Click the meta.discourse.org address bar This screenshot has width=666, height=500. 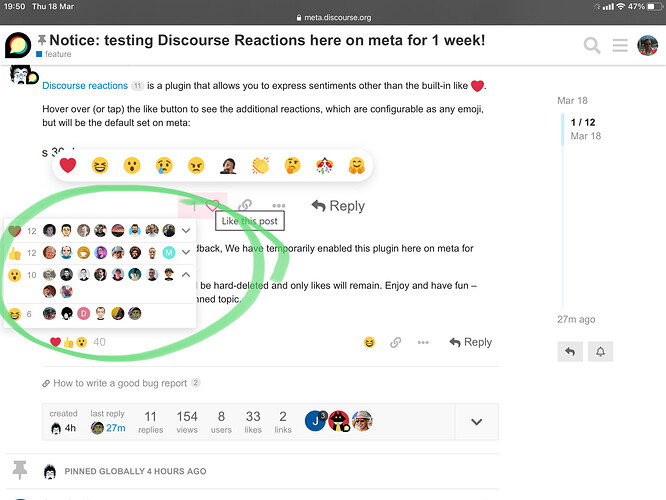pos(334,17)
